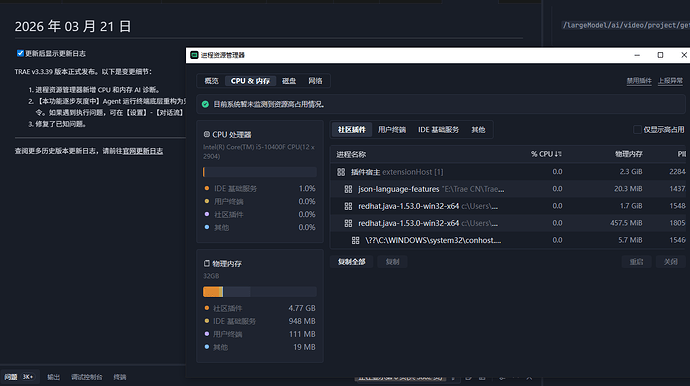Click the 20.3 MiB memory value

click(628, 189)
